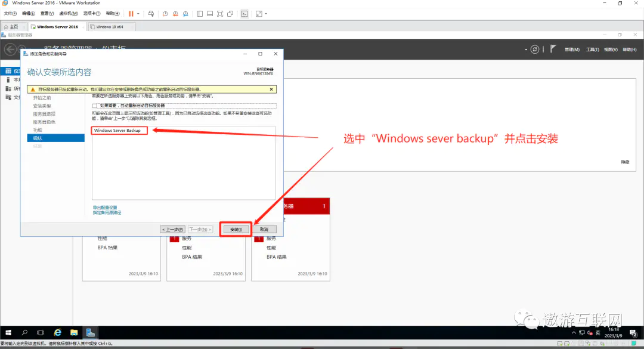The height and width of the screenshot is (349, 644).
Task: Click the 英 input language indicator
Action: tap(598, 333)
